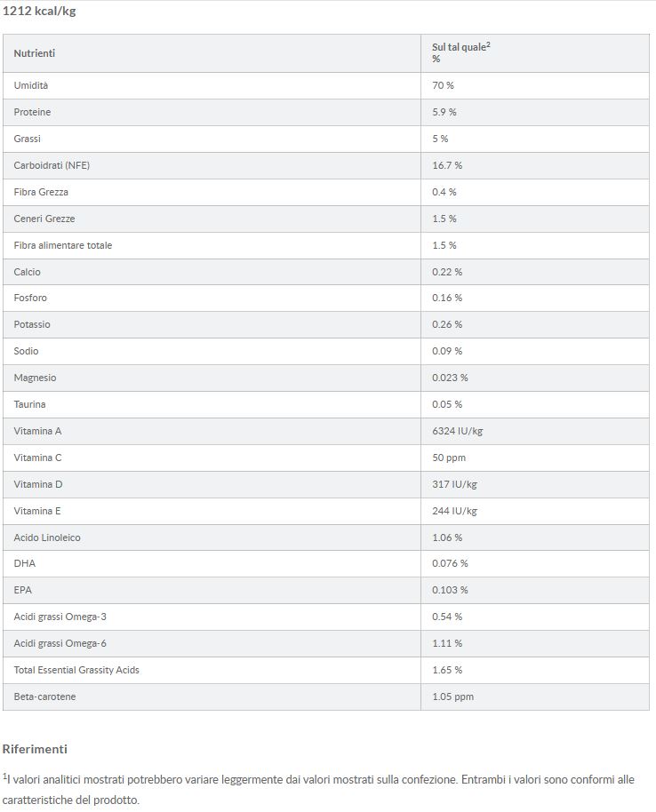
Task: Select the Umidità row label
Action: point(30,85)
